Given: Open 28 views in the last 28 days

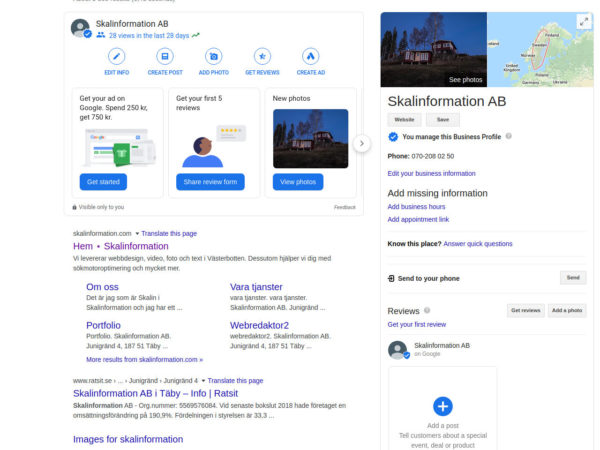Looking at the screenshot, I should pos(149,36).
